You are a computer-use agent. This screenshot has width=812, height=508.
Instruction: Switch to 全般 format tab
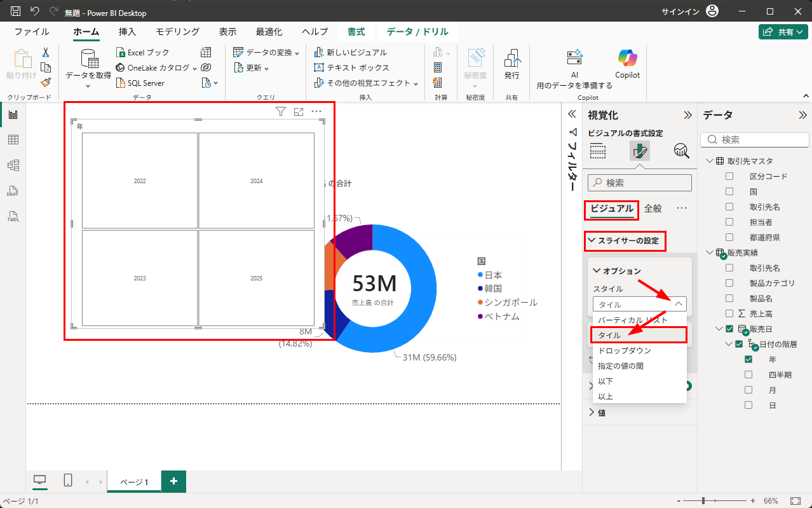pos(653,208)
